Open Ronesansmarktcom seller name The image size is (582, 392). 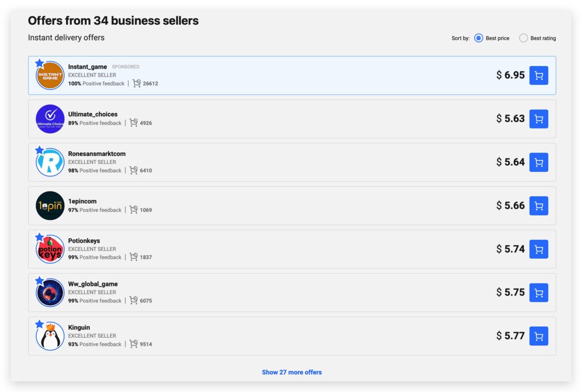(97, 154)
